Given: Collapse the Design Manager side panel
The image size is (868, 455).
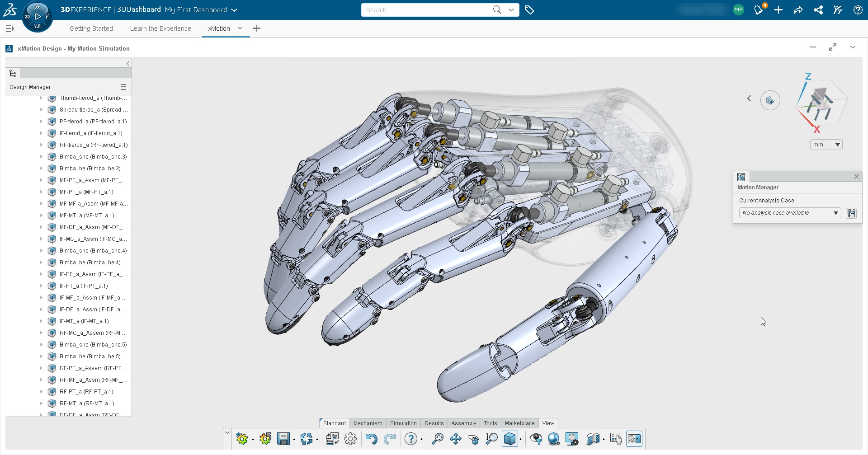Looking at the screenshot, I should (x=128, y=63).
